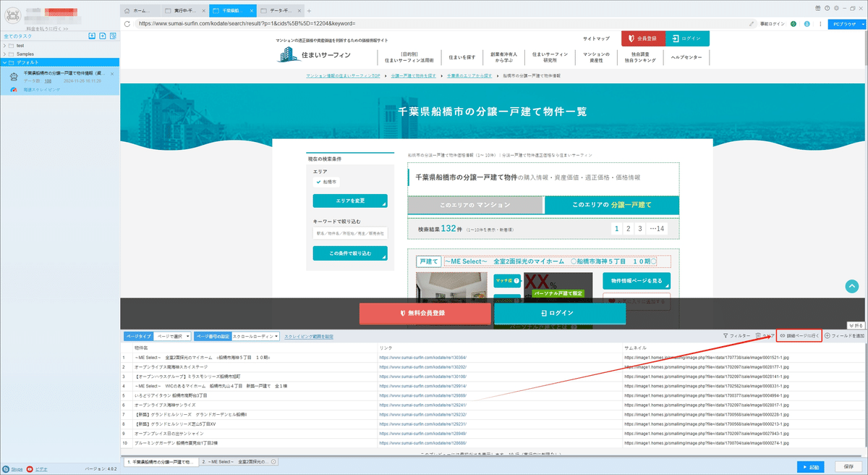
Task: Click the Skype icon in status bar
Action: click(7, 469)
